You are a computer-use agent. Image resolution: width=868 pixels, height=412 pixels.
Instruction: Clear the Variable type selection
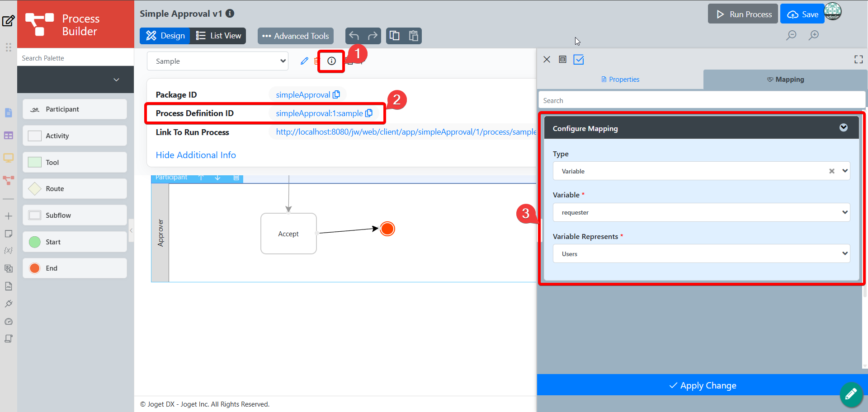pyautogui.click(x=832, y=171)
